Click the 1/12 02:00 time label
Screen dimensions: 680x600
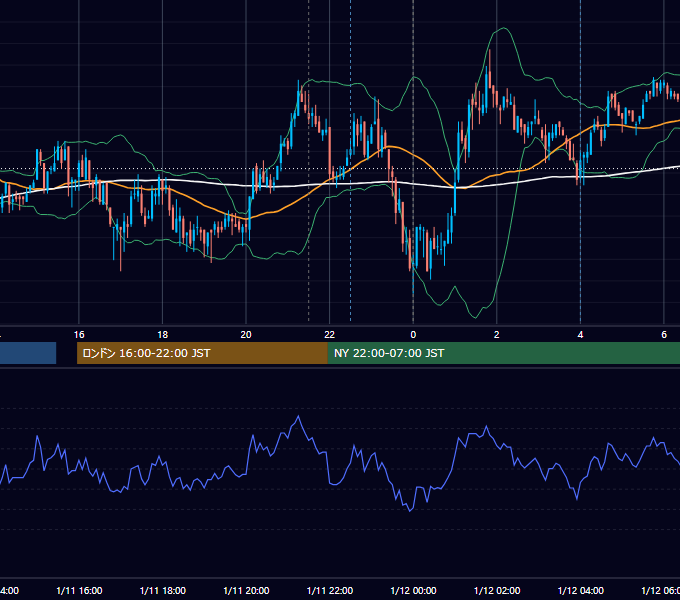(497, 591)
